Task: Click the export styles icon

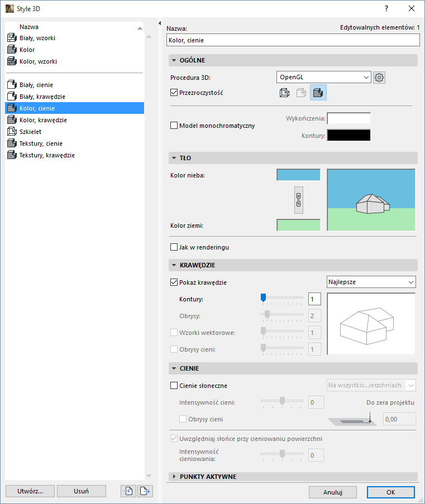Action: [x=145, y=491]
